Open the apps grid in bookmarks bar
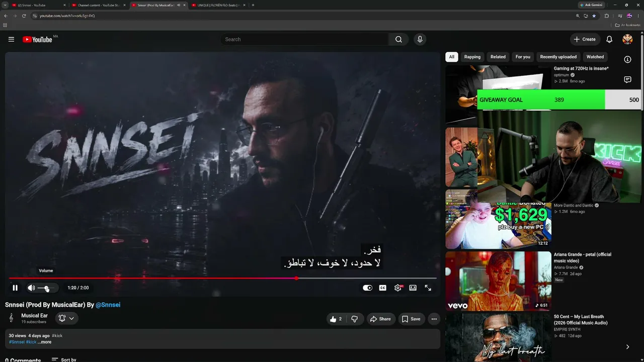Viewport: 644px width, 362px height. tap(5, 25)
